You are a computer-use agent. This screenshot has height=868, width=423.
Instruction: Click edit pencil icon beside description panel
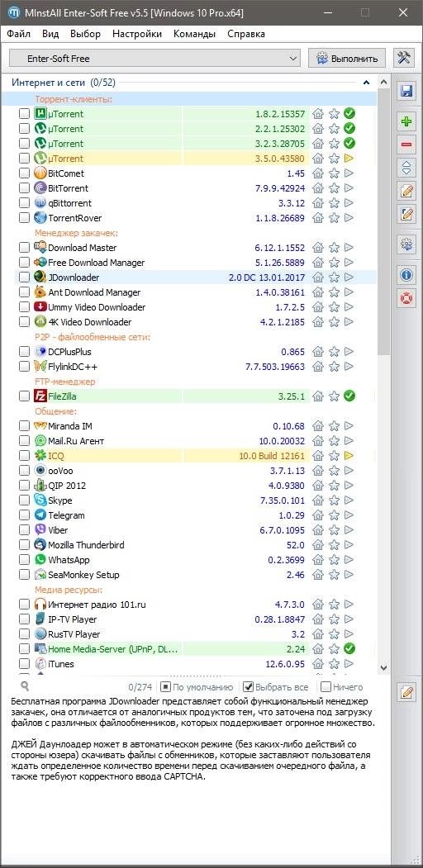coord(407,691)
